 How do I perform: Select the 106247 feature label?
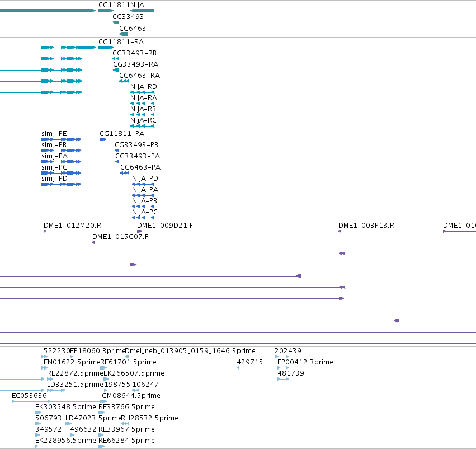(x=145, y=385)
